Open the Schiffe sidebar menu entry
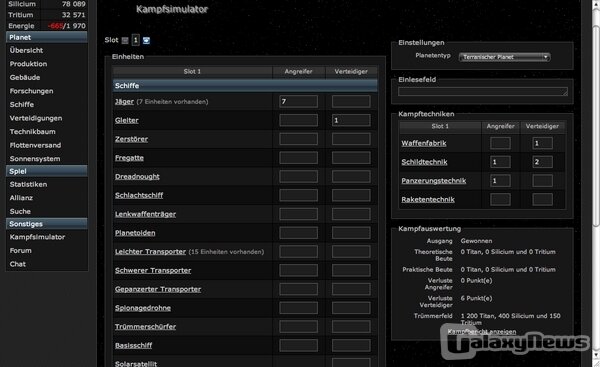Image resolution: width=600 pixels, height=367 pixels. click(x=22, y=104)
